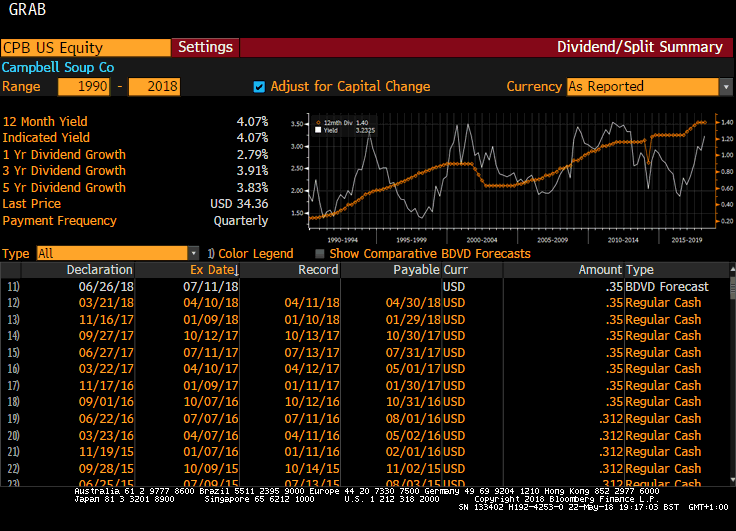The image size is (736, 531).
Task: Click the Dividend/Split Summary title
Action: coord(639,47)
